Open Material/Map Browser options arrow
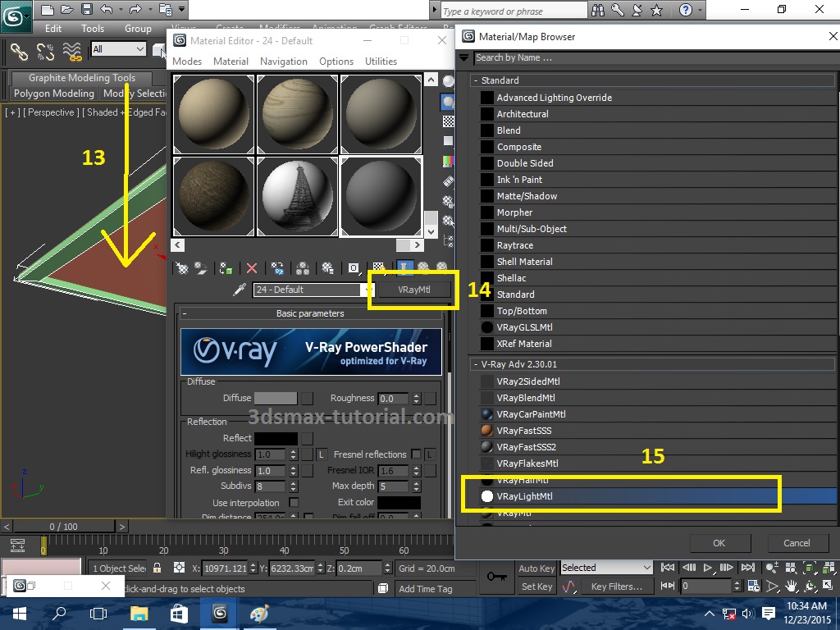The width and height of the screenshot is (840, 630). tap(464, 58)
